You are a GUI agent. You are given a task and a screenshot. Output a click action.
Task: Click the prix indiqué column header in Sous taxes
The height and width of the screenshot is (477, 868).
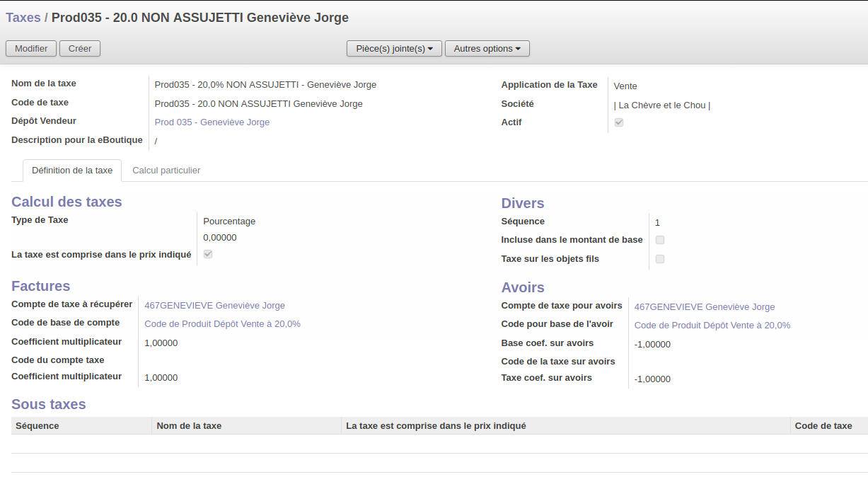tap(436, 426)
